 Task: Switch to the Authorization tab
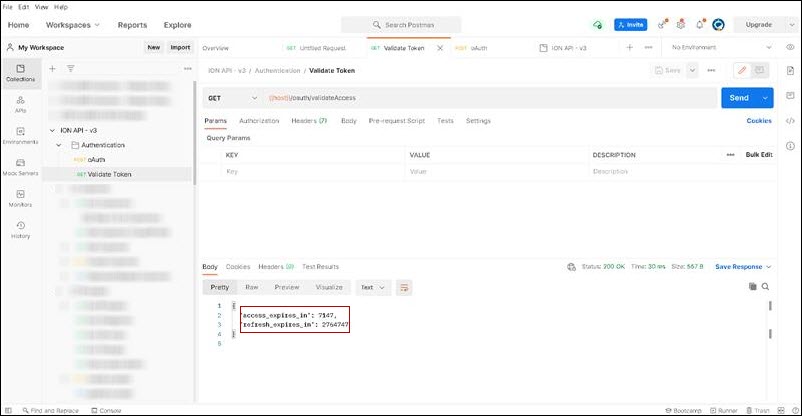(259, 121)
